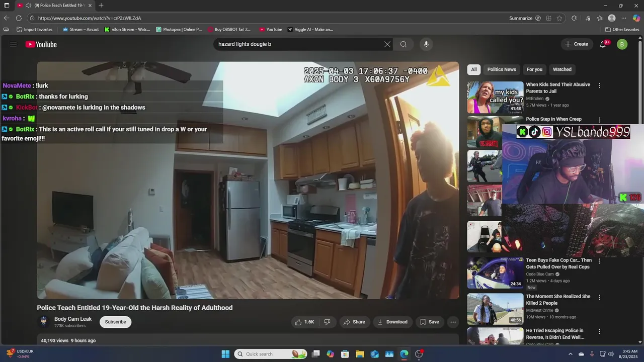Image resolution: width=644 pixels, height=362 pixels.
Task: Select the All filter chip
Action: coord(473,69)
